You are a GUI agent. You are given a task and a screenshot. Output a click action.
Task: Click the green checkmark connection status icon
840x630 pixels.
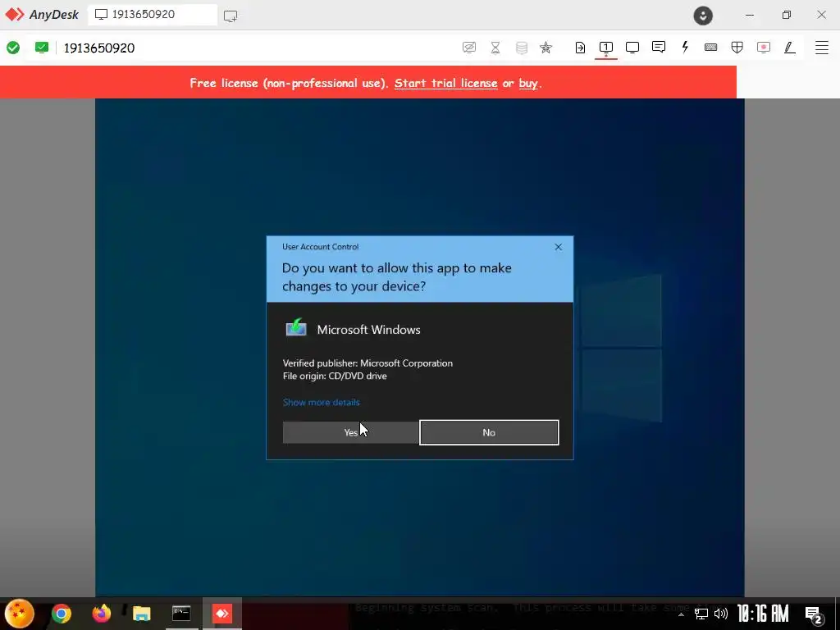pos(13,48)
